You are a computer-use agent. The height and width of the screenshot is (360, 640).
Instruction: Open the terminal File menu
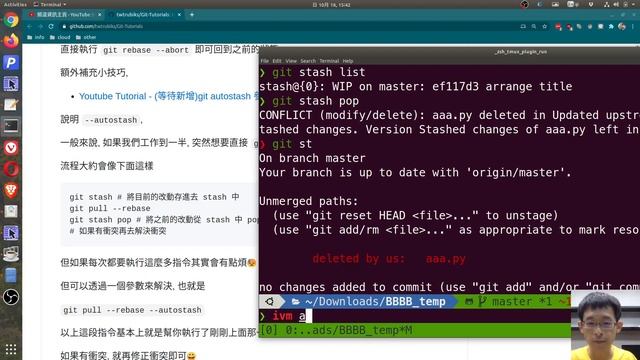tap(264, 61)
